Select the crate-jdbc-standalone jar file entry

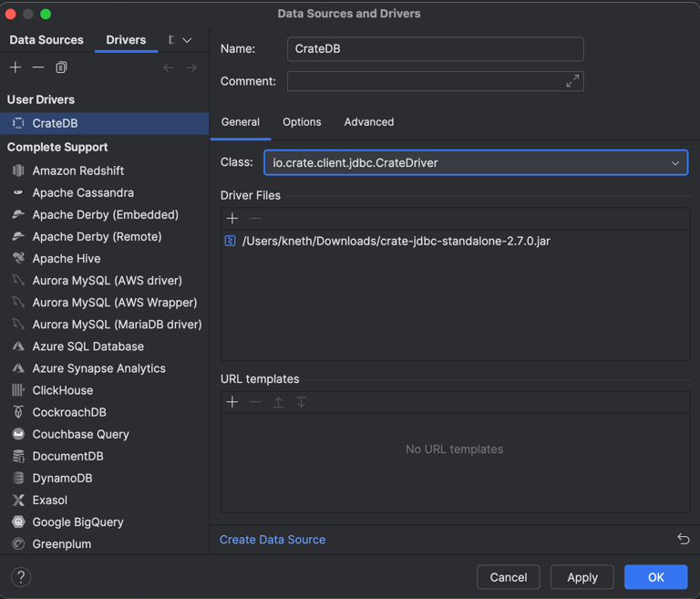(396, 241)
